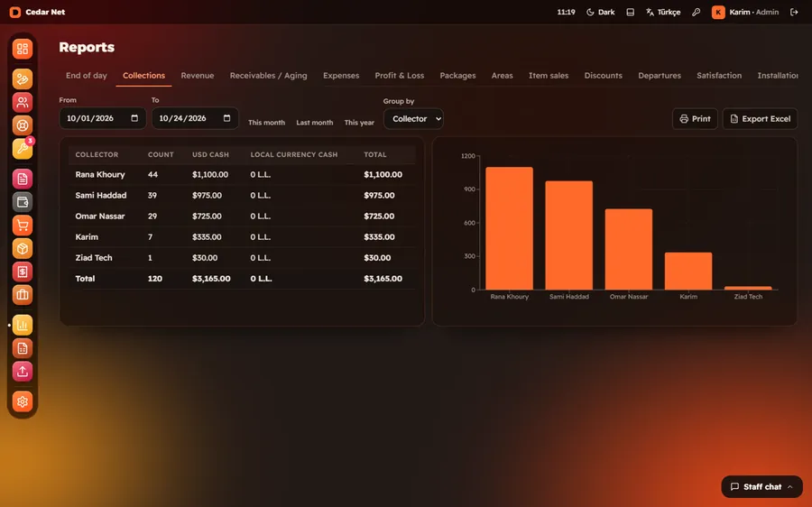Viewport: 812px width, 507px height.
Task: Open the From date calendar picker
Action: click(134, 118)
